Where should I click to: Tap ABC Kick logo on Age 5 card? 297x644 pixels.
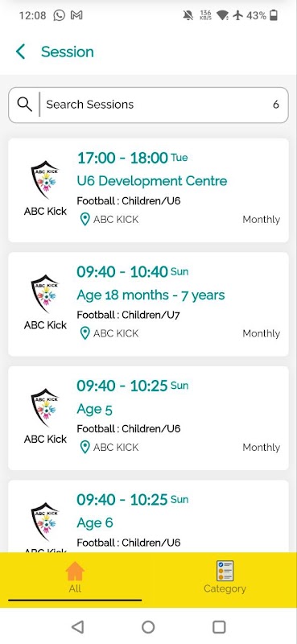point(45,408)
